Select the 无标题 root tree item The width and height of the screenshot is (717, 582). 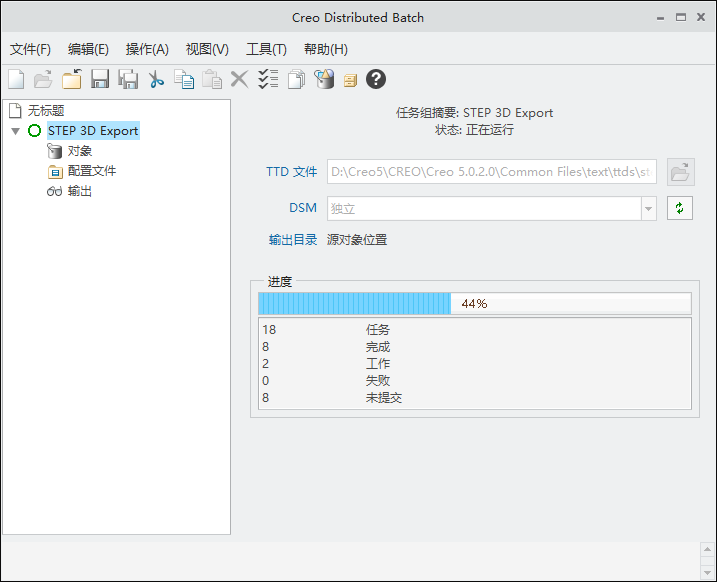(46, 110)
